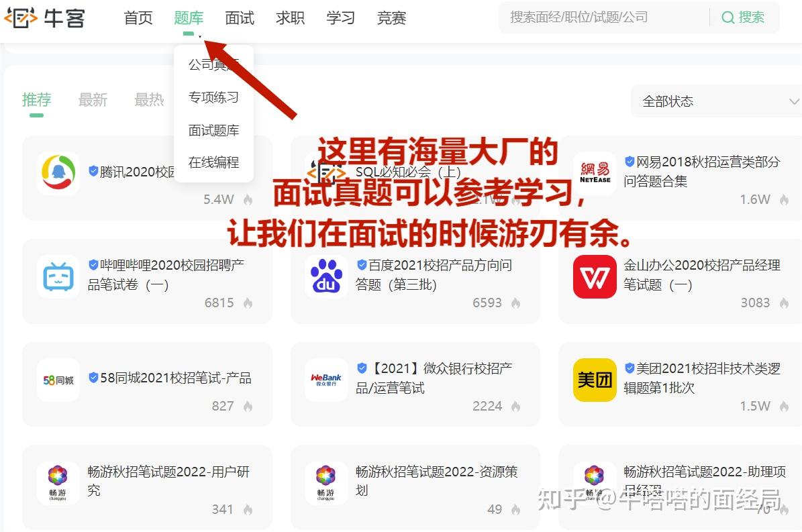Click the 畅游 logo on 用户研究 card
This screenshot has width=802, height=532.
58,483
